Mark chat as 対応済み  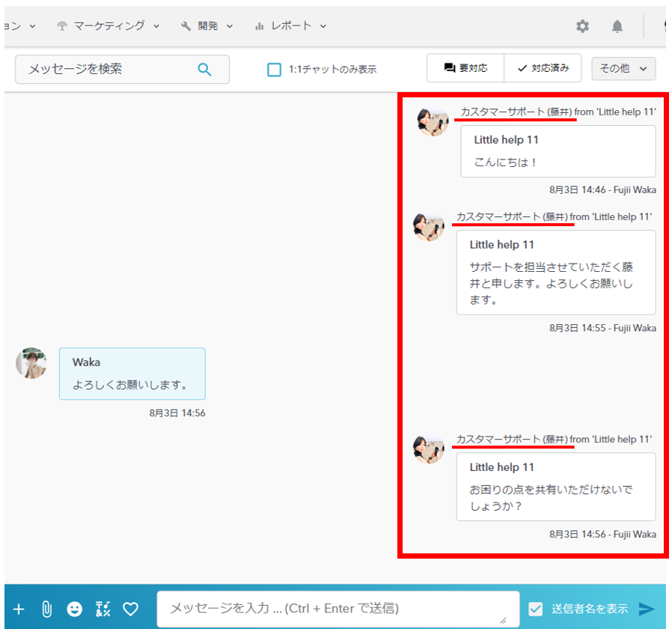(x=543, y=68)
